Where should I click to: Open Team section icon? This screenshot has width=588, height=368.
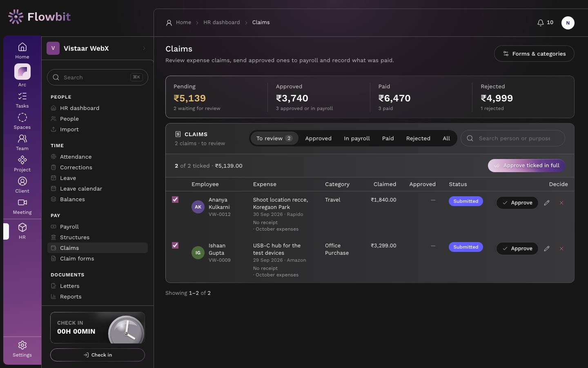[x=22, y=142]
